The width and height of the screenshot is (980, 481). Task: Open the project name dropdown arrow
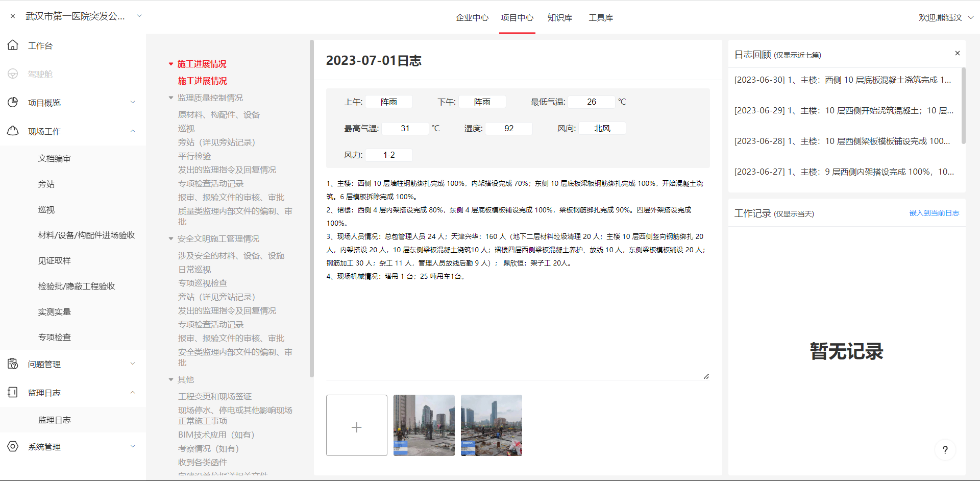point(139,16)
